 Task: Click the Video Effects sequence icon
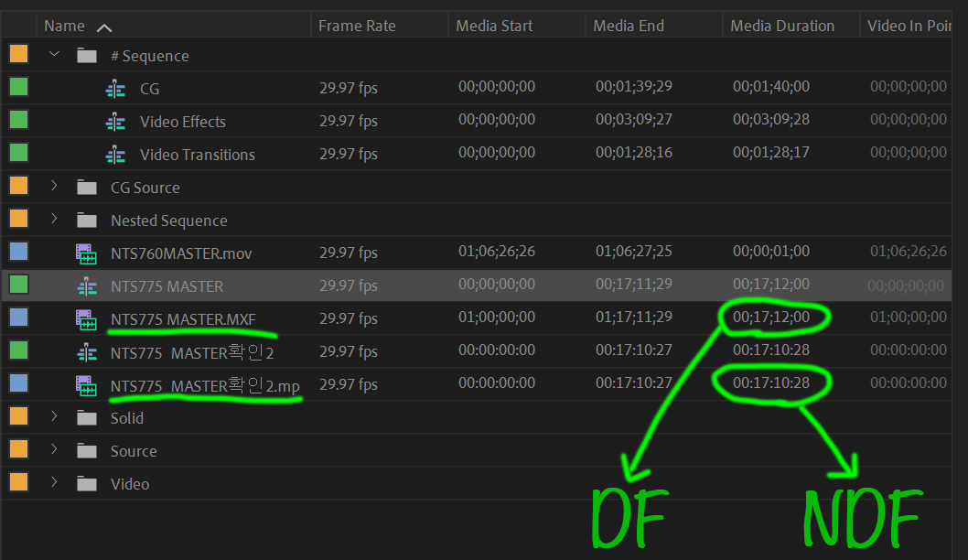click(114, 121)
